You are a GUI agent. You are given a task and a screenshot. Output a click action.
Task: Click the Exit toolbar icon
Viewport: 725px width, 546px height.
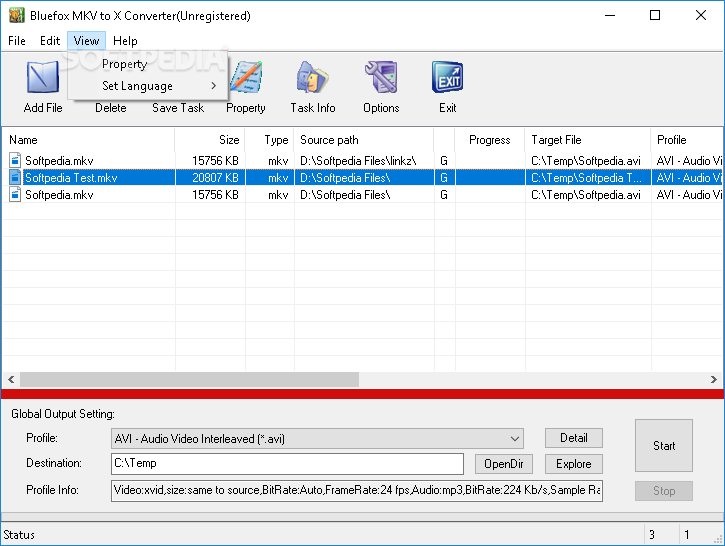point(447,77)
